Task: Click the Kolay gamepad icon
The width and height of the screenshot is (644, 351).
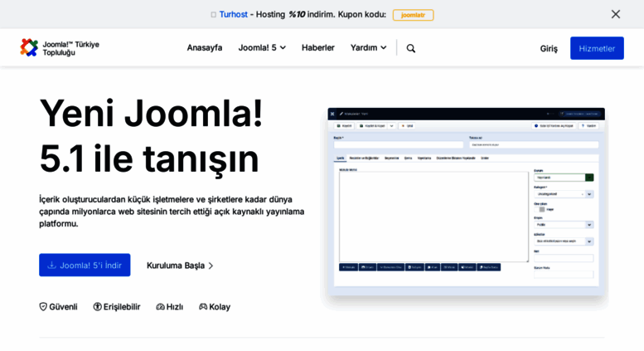Action: [203, 307]
